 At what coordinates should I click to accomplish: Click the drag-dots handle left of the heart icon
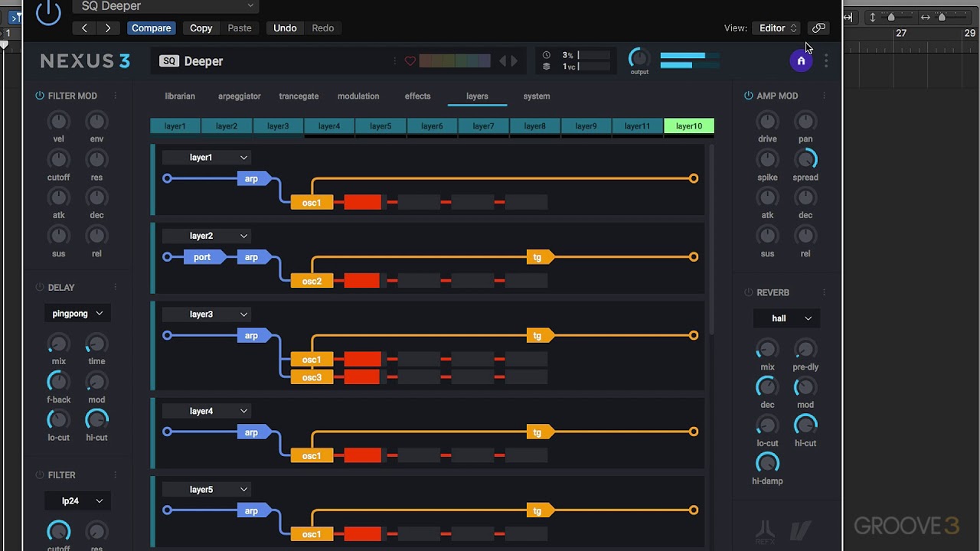pos(395,61)
